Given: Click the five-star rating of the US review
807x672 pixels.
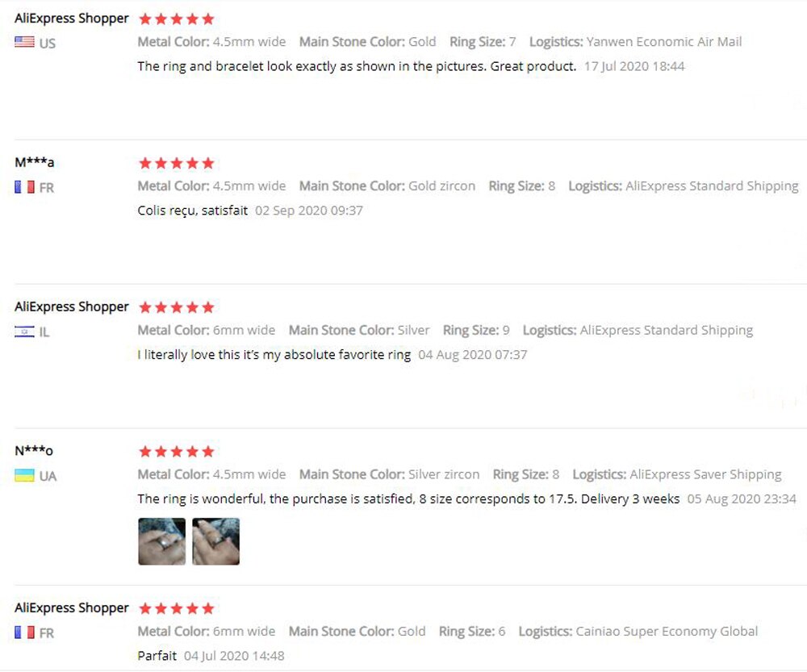Looking at the screenshot, I should (177, 19).
